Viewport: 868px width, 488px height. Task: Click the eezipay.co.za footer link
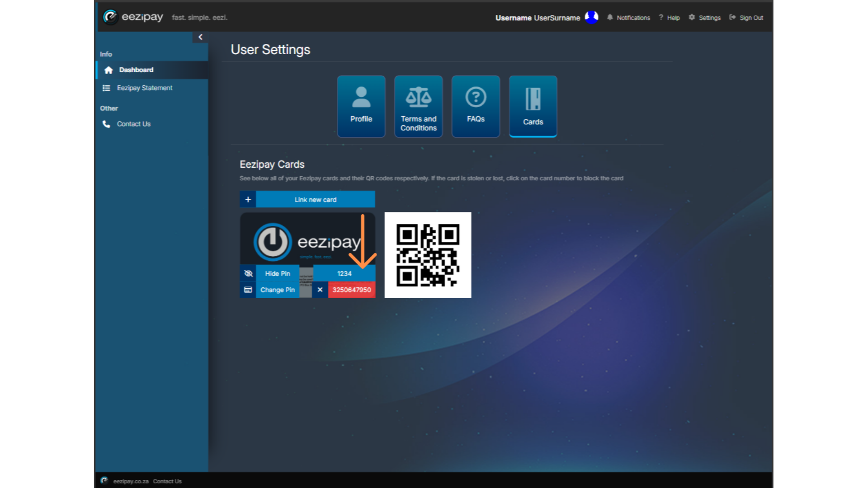[131, 481]
